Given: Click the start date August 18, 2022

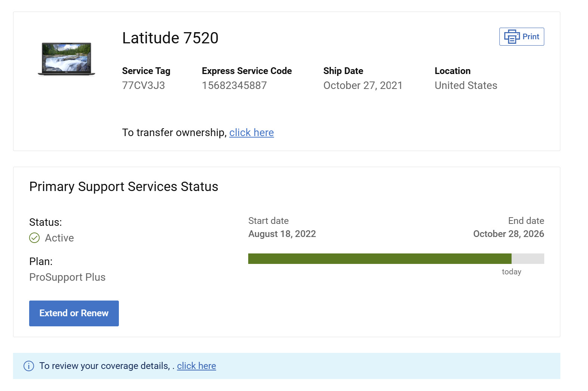Looking at the screenshot, I should click(282, 234).
